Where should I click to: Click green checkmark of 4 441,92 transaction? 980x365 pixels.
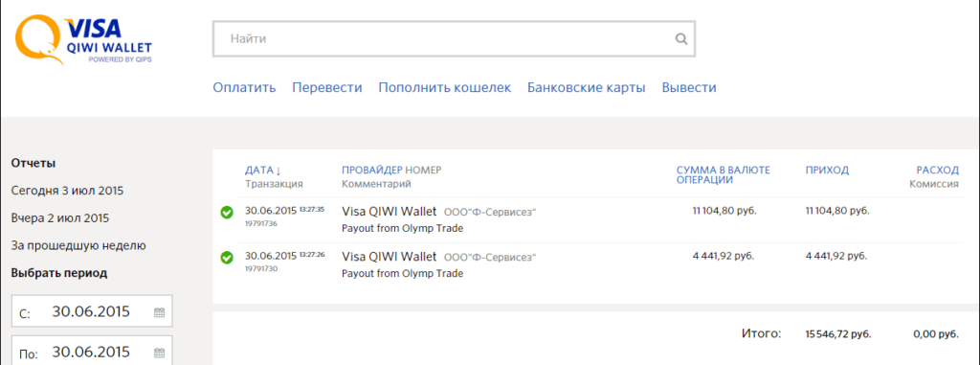point(227,258)
